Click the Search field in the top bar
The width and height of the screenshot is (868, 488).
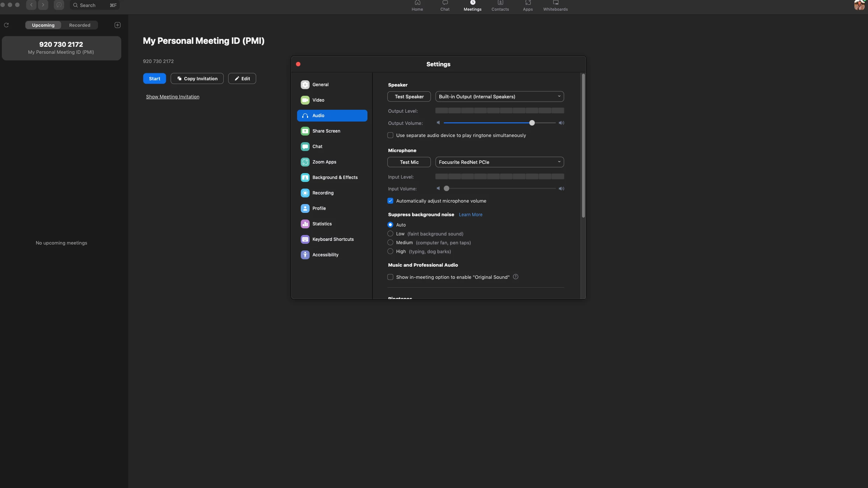(x=95, y=5)
